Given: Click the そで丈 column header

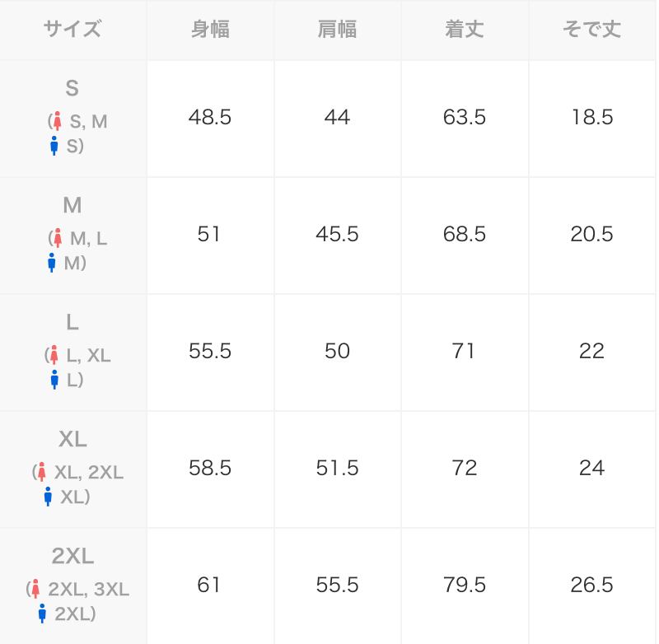Looking at the screenshot, I should click(591, 30).
